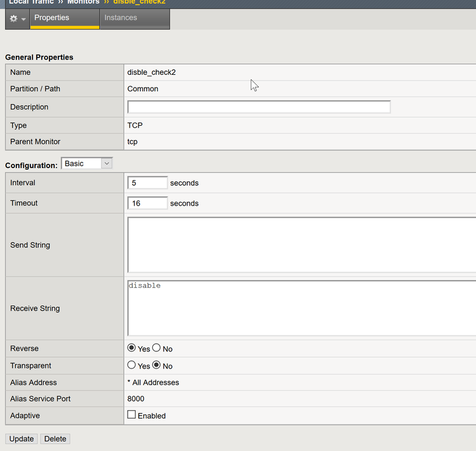Navigate to Monitors breadcrumb link
The image size is (476, 451).
[x=83, y=2]
